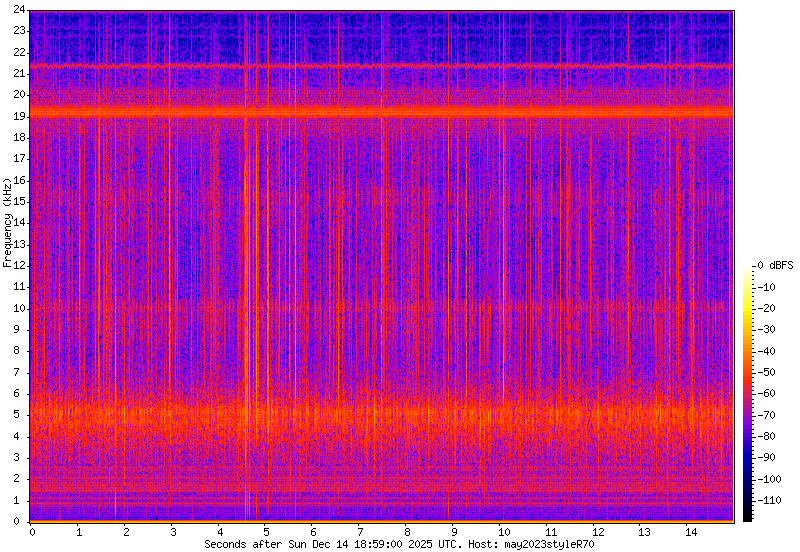Click the 24 kHz frequency axis label

coord(19,10)
